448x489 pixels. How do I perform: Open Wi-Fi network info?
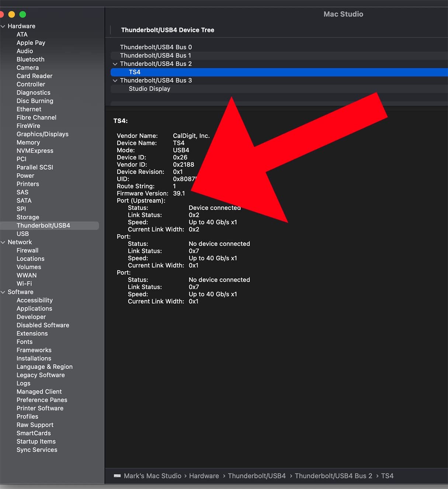(24, 283)
